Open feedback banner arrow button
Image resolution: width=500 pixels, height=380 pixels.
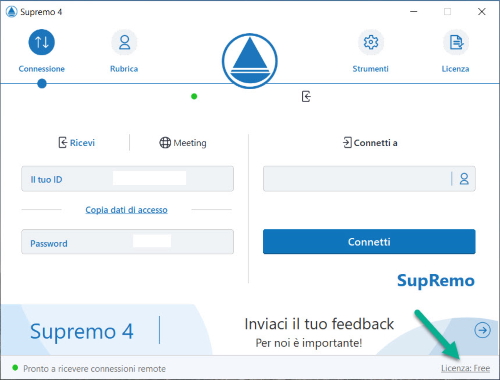pyautogui.click(x=482, y=330)
